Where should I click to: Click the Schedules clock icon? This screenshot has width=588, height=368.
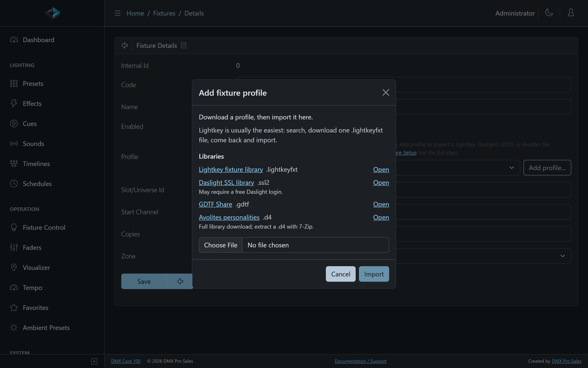[14, 184]
